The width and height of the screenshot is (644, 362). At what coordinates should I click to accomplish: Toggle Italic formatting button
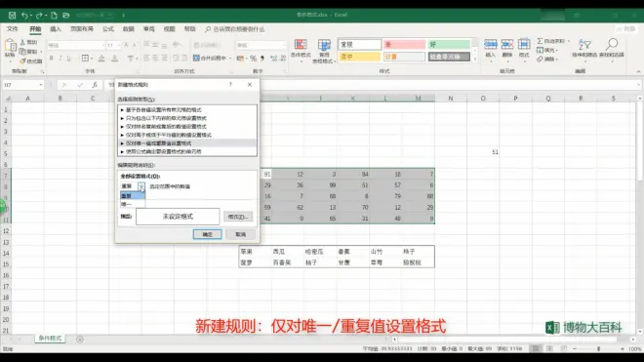[60, 59]
